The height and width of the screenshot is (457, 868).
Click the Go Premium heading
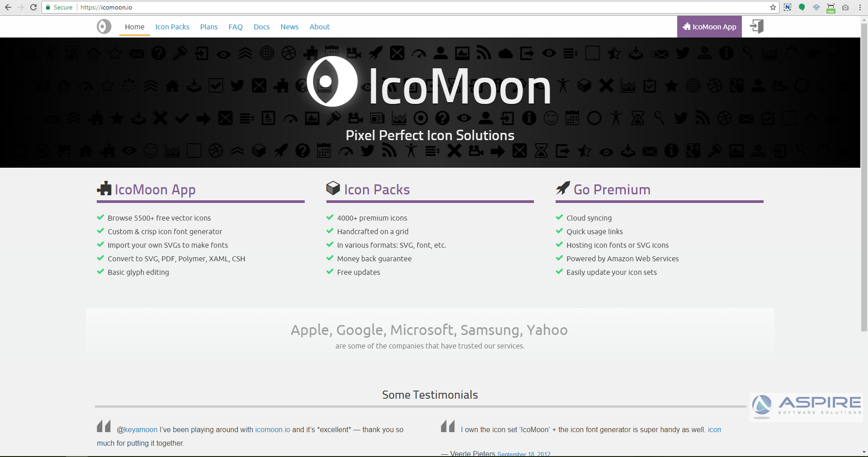click(612, 189)
